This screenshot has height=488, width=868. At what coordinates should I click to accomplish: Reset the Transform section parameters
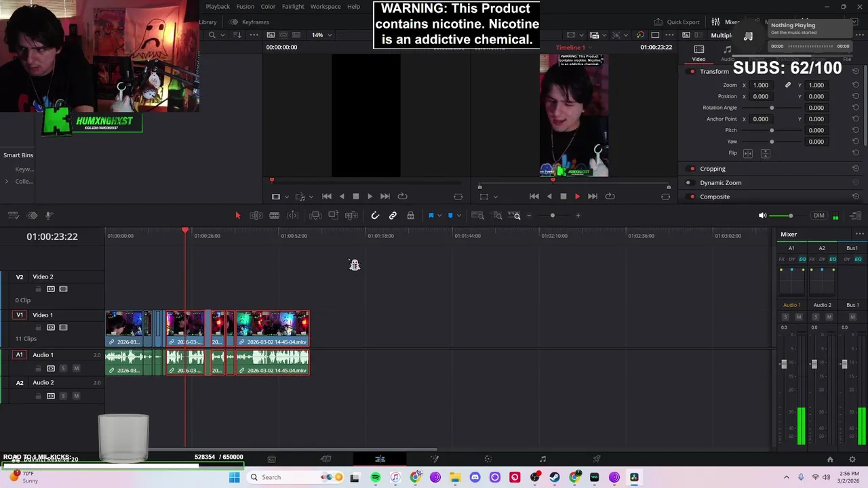coord(856,71)
